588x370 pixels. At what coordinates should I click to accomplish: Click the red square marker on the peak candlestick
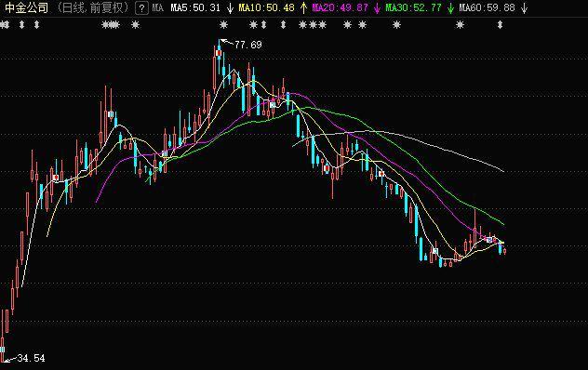[219, 53]
